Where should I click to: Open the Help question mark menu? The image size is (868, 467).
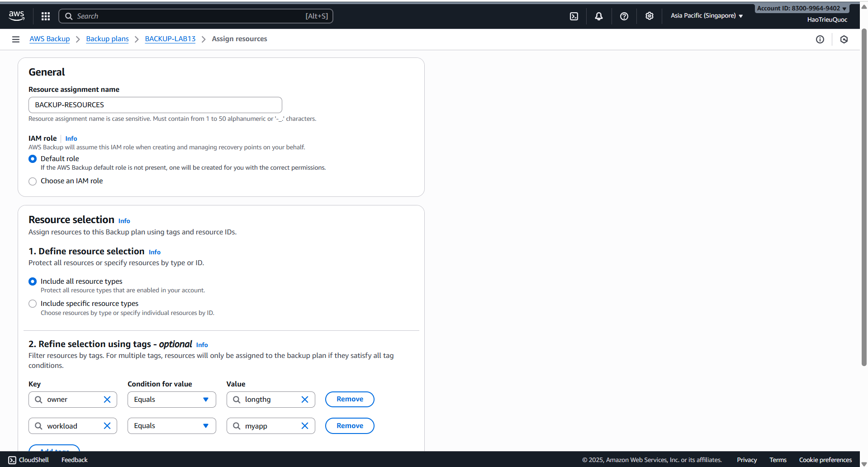pyautogui.click(x=624, y=16)
